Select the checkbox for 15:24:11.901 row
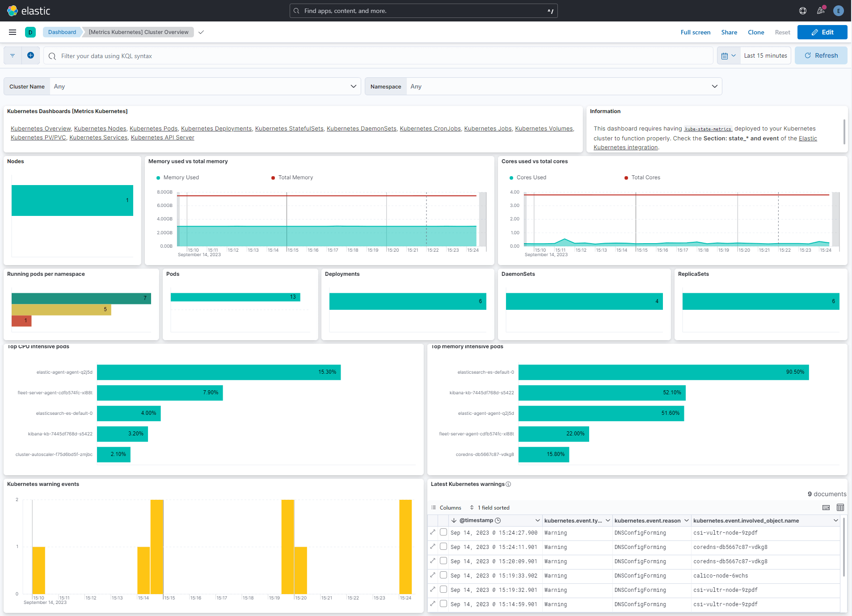The image size is (852, 616). 443,547
